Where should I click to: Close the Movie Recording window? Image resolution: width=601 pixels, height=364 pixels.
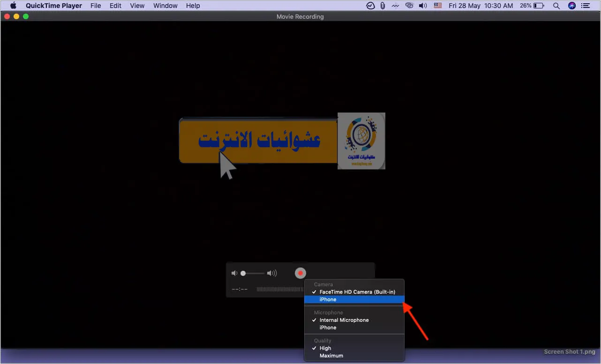[x=7, y=16]
